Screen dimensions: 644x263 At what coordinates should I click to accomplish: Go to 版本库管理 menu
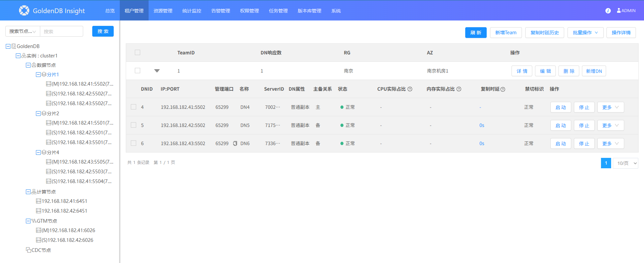click(310, 11)
